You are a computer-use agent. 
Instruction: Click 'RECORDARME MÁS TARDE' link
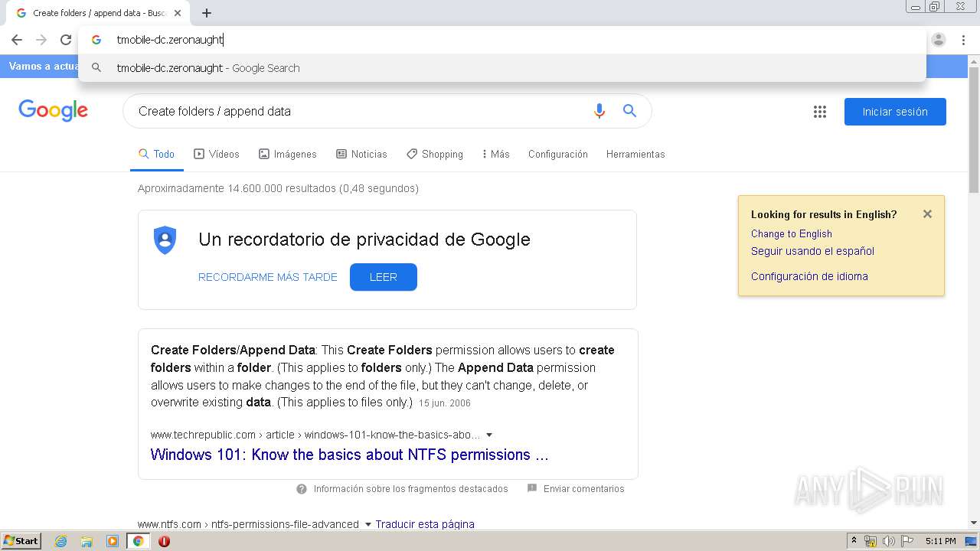pyautogui.click(x=268, y=277)
